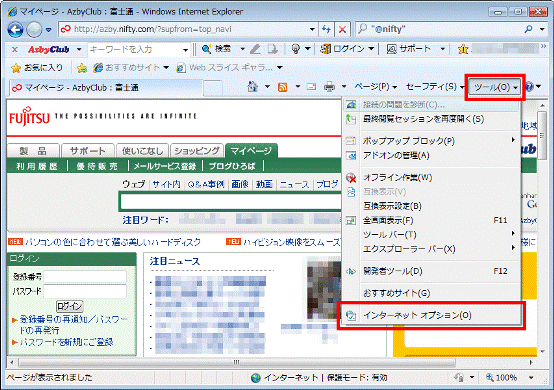554x390 pixels.
Task: Click パスワードを新規にご登録 link
Action: pyautogui.click(x=66, y=342)
